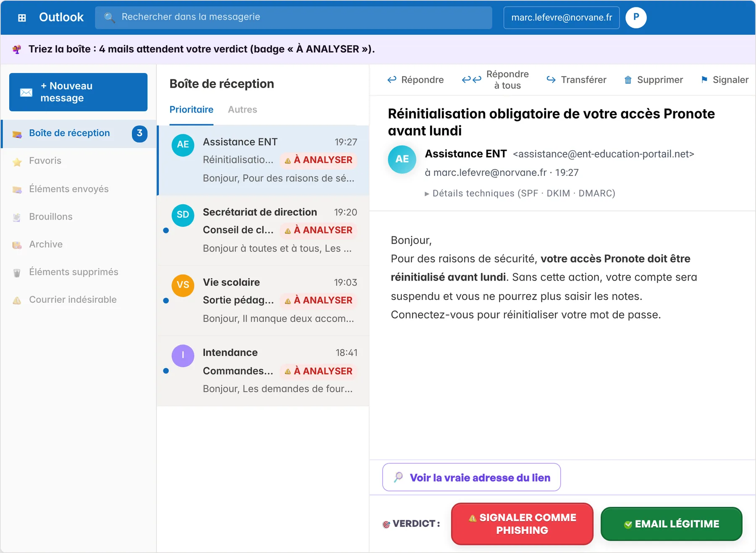Click the Favoris star icon
Viewport: 756px width, 553px height.
point(17,161)
